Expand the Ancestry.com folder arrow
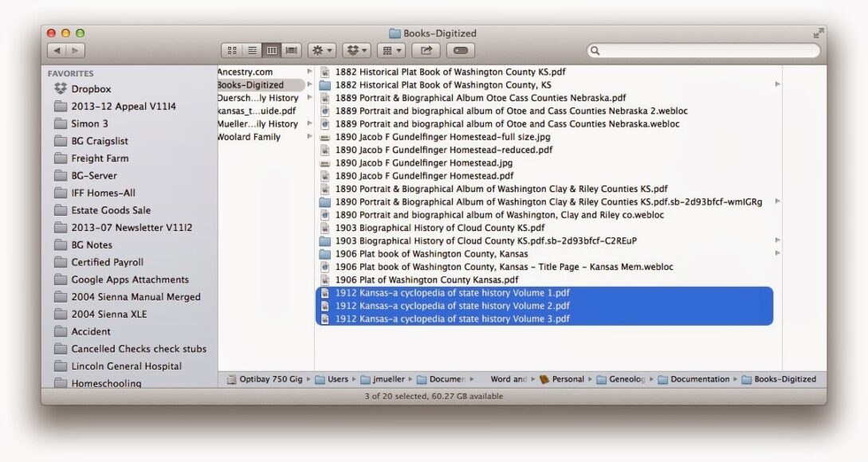The height and width of the screenshot is (462, 868). point(309,72)
